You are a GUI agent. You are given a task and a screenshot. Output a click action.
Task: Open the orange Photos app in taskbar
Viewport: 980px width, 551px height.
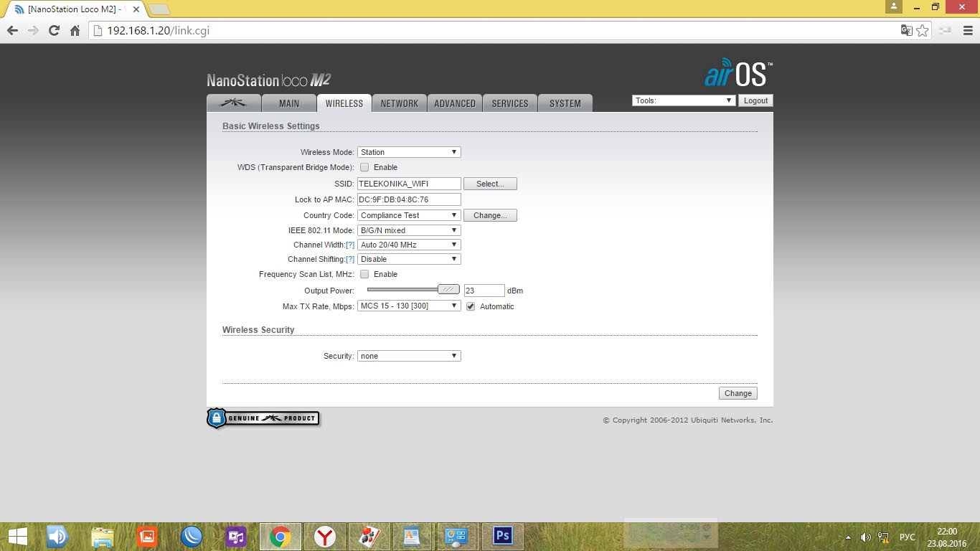click(x=147, y=536)
